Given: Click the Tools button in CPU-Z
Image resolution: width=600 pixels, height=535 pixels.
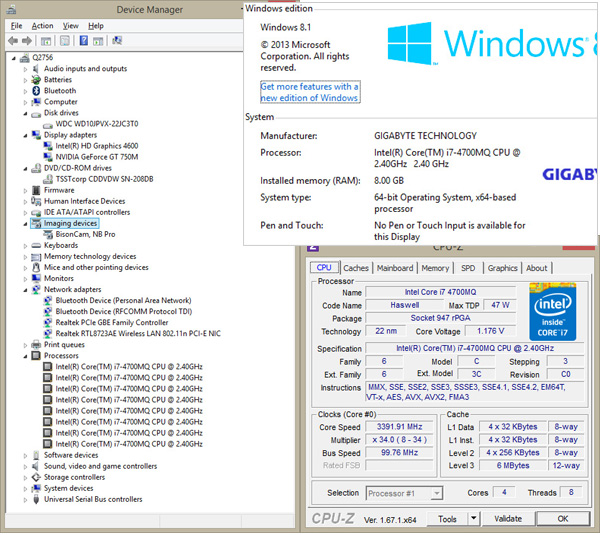Looking at the screenshot, I should click(x=447, y=519).
